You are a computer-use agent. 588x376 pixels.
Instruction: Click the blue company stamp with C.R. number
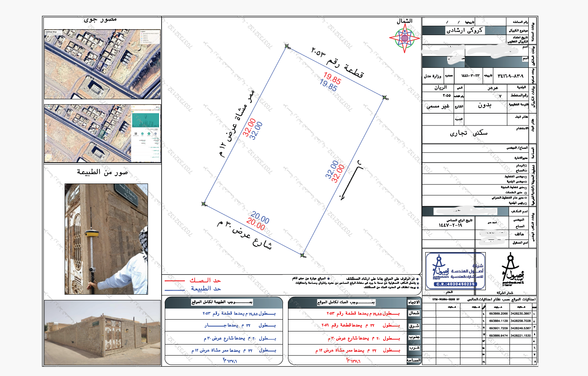coord(456,271)
